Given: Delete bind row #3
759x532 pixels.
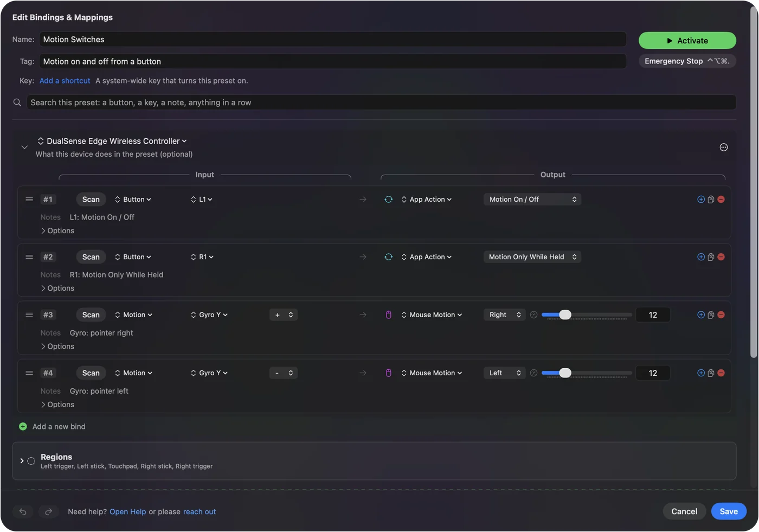Looking at the screenshot, I should [721, 315].
